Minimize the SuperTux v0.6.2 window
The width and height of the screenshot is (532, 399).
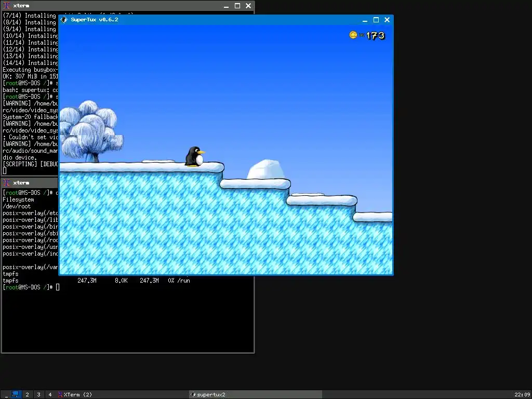[x=365, y=20]
